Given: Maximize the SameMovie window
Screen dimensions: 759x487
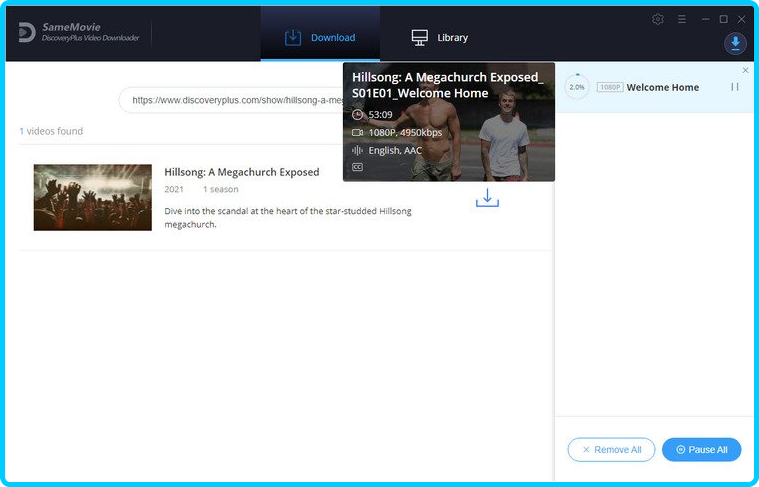Looking at the screenshot, I should [x=723, y=19].
